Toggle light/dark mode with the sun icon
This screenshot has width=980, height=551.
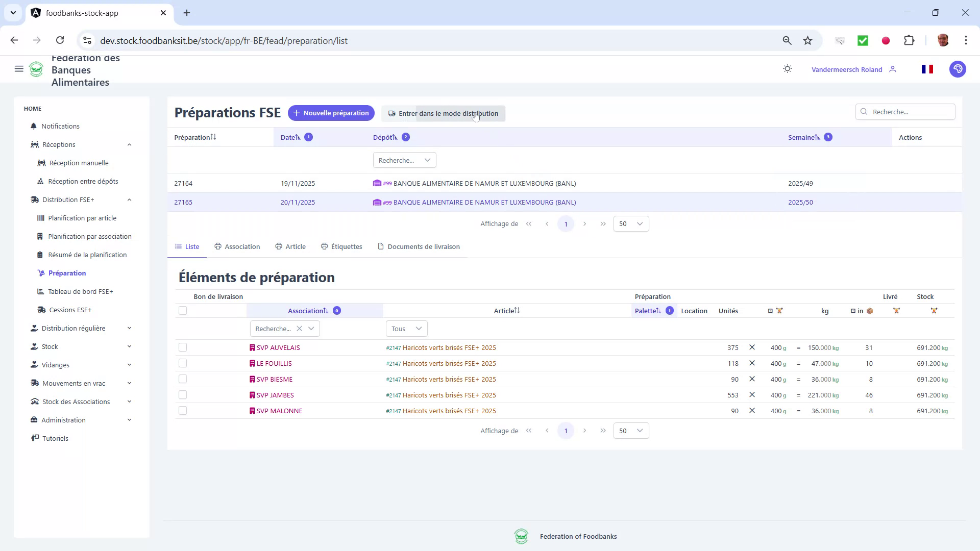tap(787, 69)
